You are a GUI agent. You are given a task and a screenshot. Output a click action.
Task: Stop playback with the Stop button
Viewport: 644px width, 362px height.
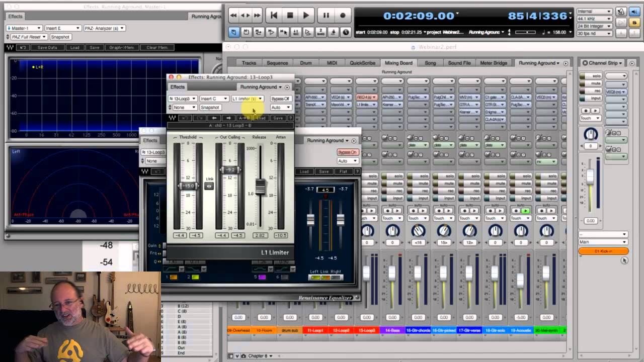pyautogui.click(x=290, y=16)
